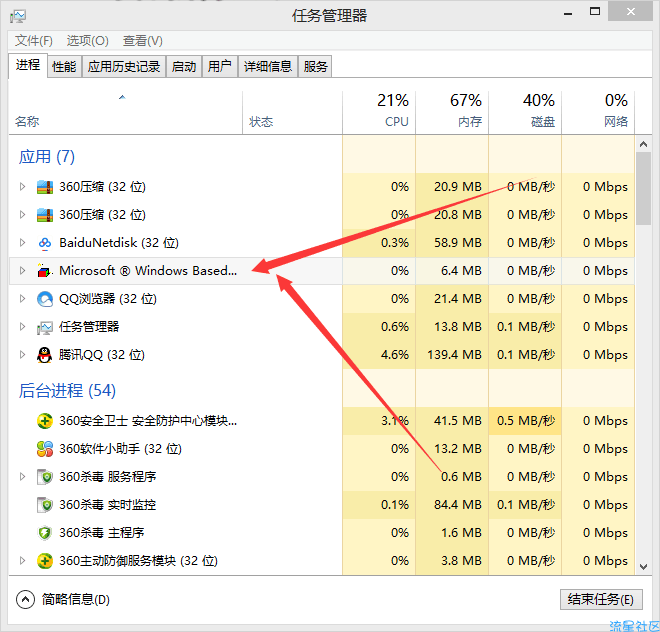Viewport: 660px width, 632px height.
Task: Click the scrollbar up arrow
Action: point(643,144)
